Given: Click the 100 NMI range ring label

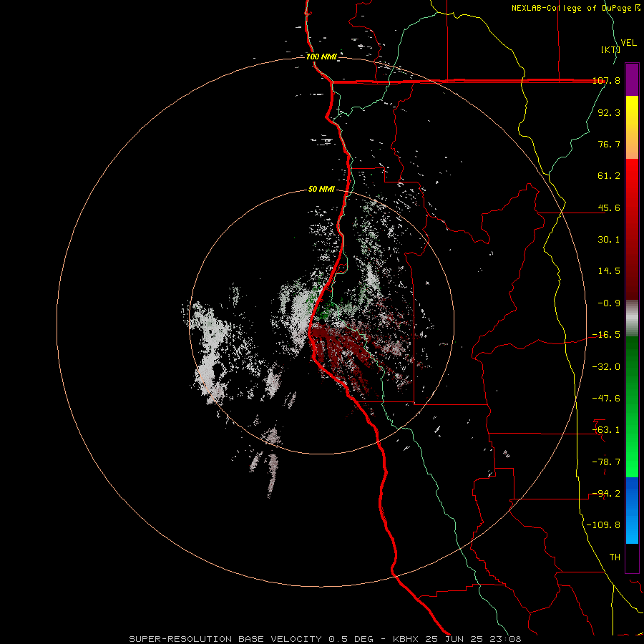Looking at the screenshot, I should 321,57.
